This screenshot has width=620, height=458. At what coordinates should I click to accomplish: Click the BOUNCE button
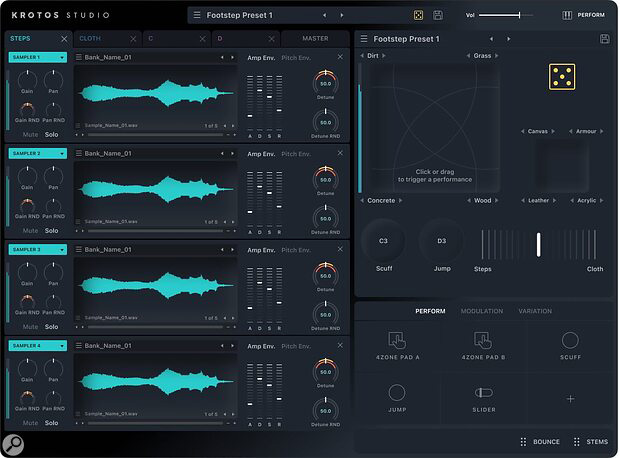click(x=546, y=442)
